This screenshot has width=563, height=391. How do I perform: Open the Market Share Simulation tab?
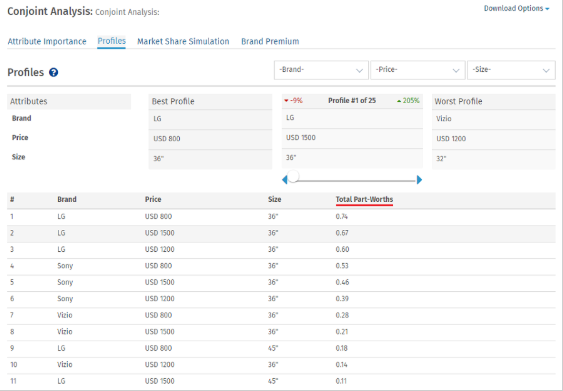pyautogui.click(x=183, y=42)
